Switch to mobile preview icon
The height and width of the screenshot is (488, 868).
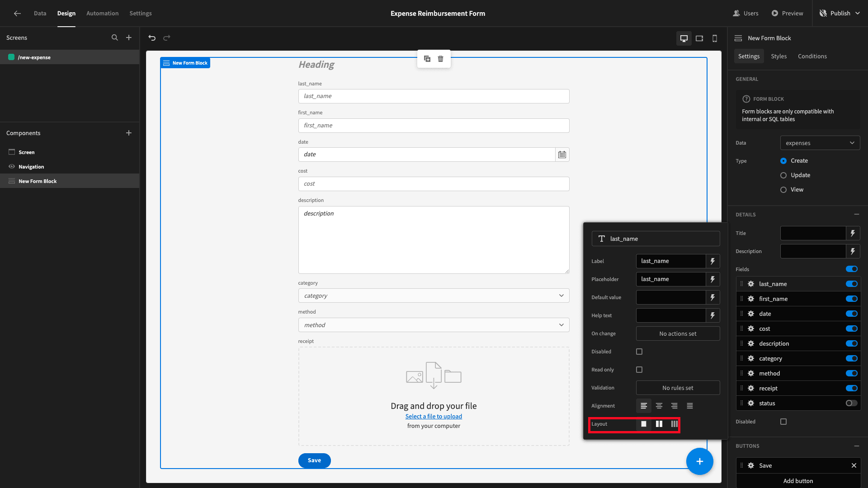pos(715,38)
